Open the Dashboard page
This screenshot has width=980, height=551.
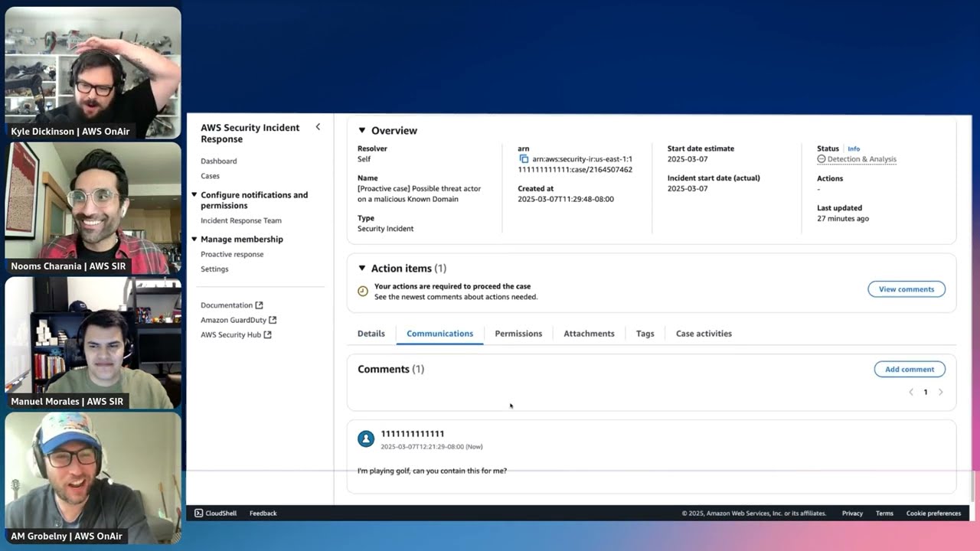point(219,161)
